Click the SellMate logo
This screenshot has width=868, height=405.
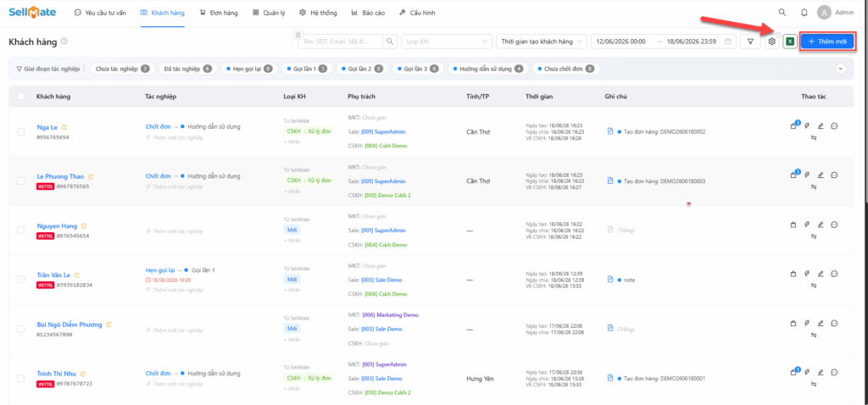click(x=32, y=12)
